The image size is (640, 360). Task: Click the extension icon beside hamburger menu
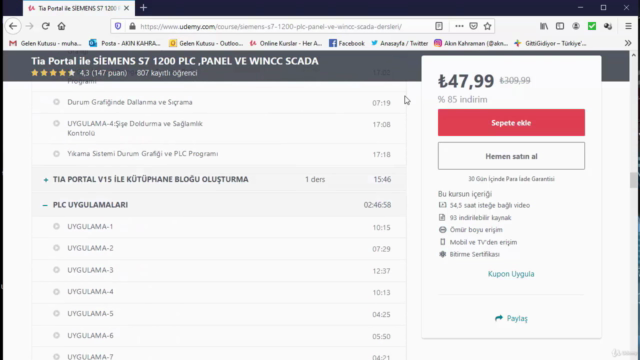[x=608, y=26]
